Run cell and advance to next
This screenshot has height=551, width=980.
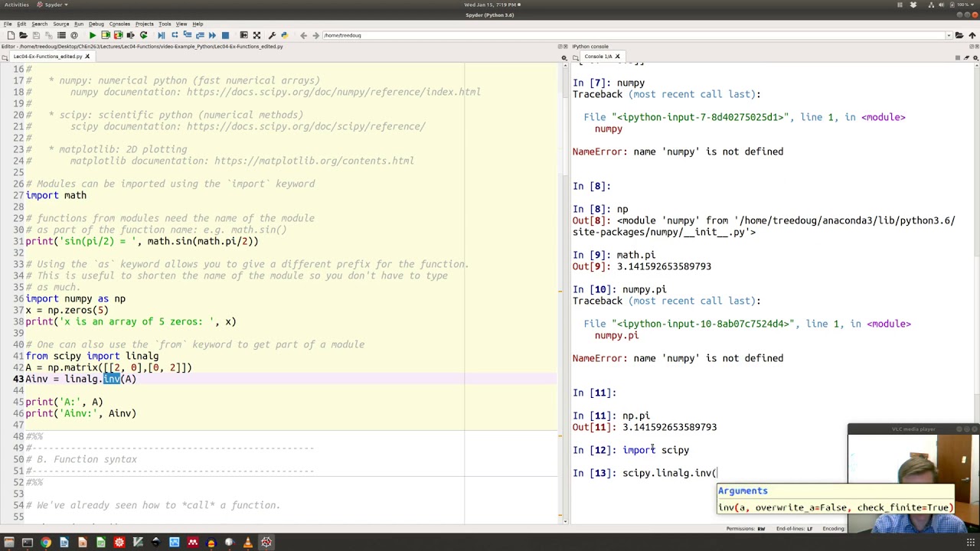coord(118,35)
